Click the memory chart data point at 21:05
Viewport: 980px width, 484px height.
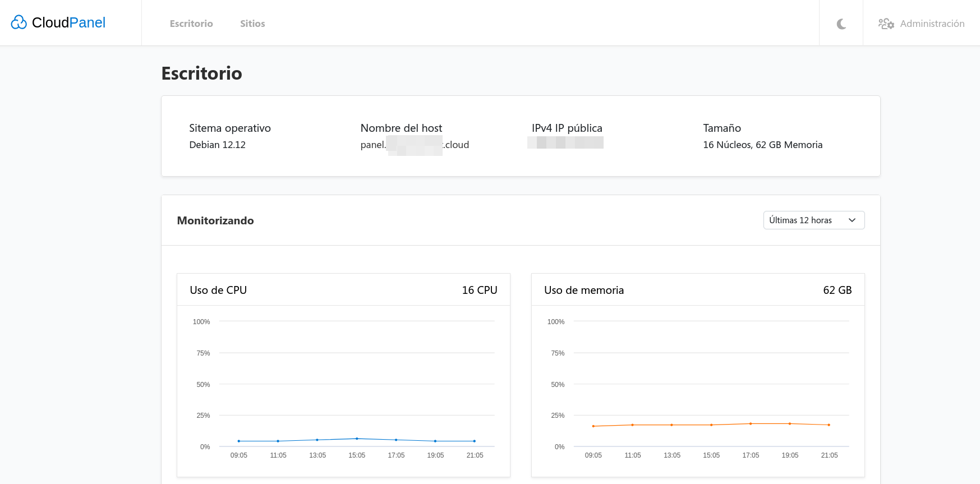click(x=829, y=425)
